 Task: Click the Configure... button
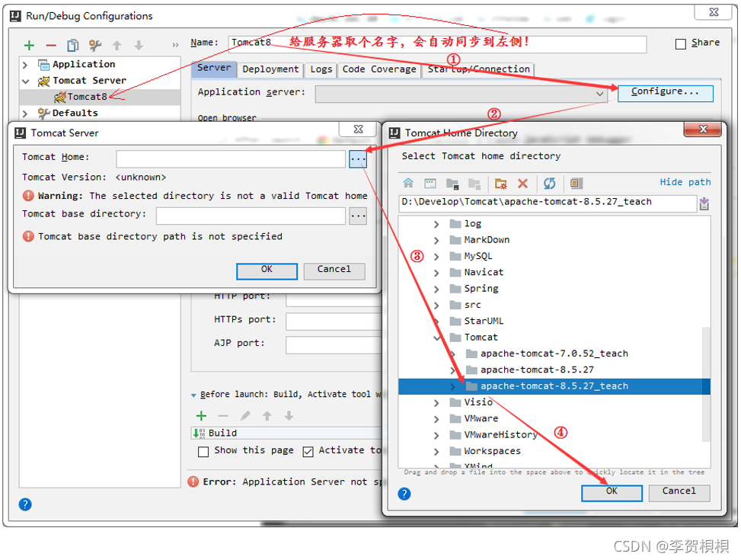point(665,92)
